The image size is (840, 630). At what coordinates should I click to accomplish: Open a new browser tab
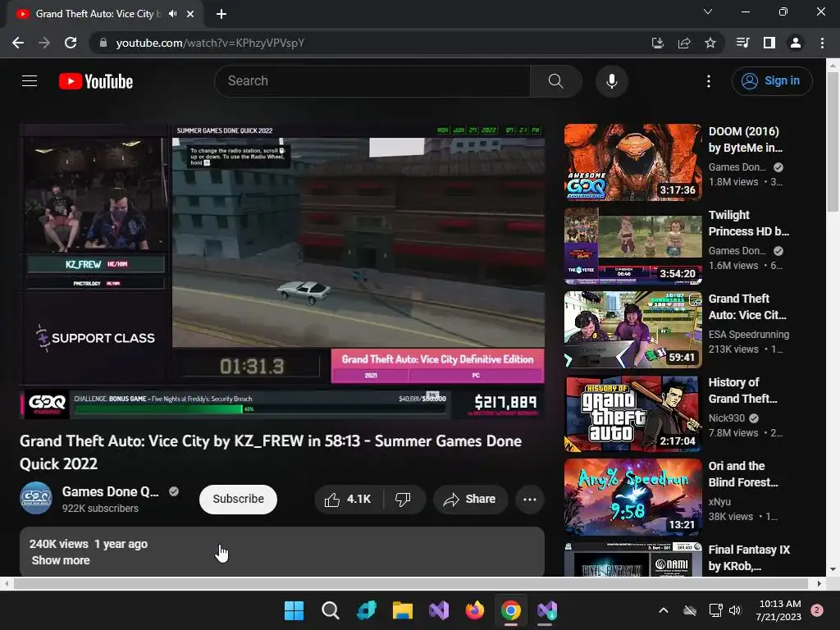pyautogui.click(x=221, y=14)
